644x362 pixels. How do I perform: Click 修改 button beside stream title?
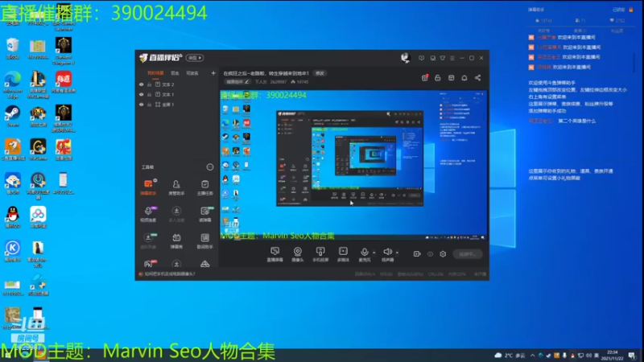pos(320,73)
